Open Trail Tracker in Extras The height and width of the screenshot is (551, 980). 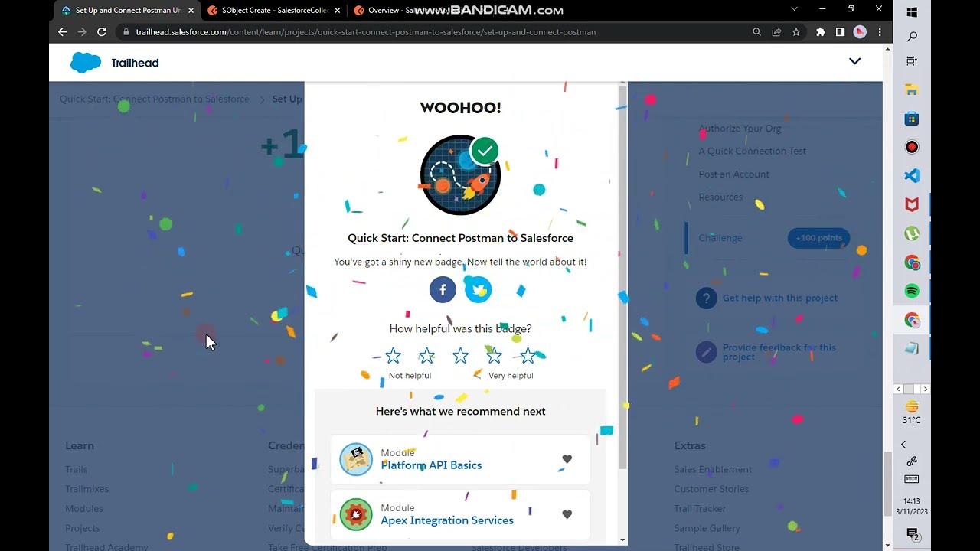coord(700,509)
